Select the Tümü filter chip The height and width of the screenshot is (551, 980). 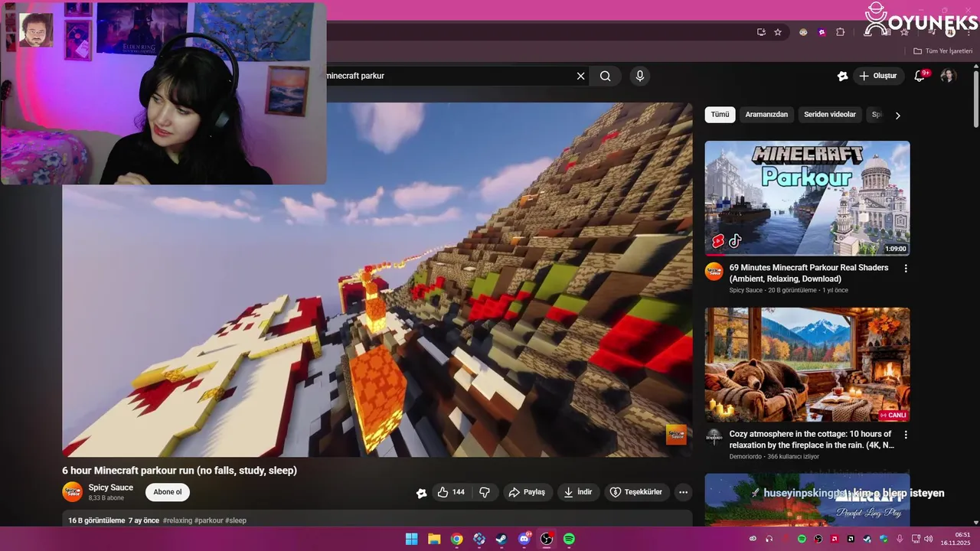point(720,115)
